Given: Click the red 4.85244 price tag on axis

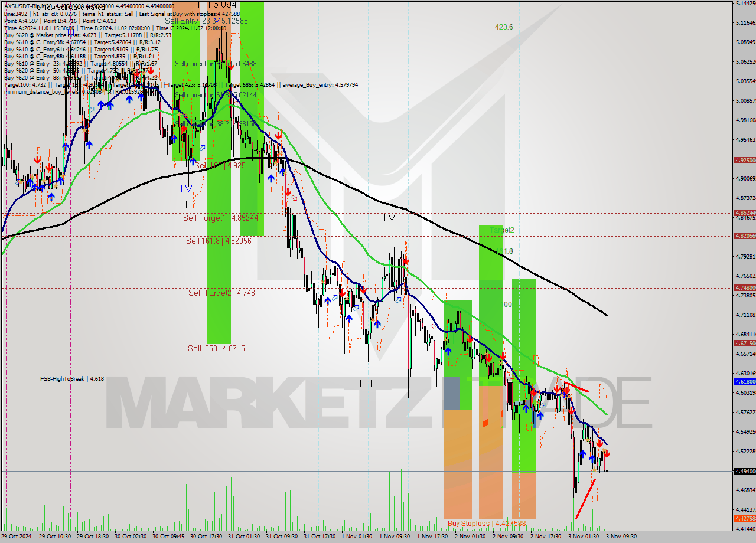Looking at the screenshot, I should coord(744,212).
